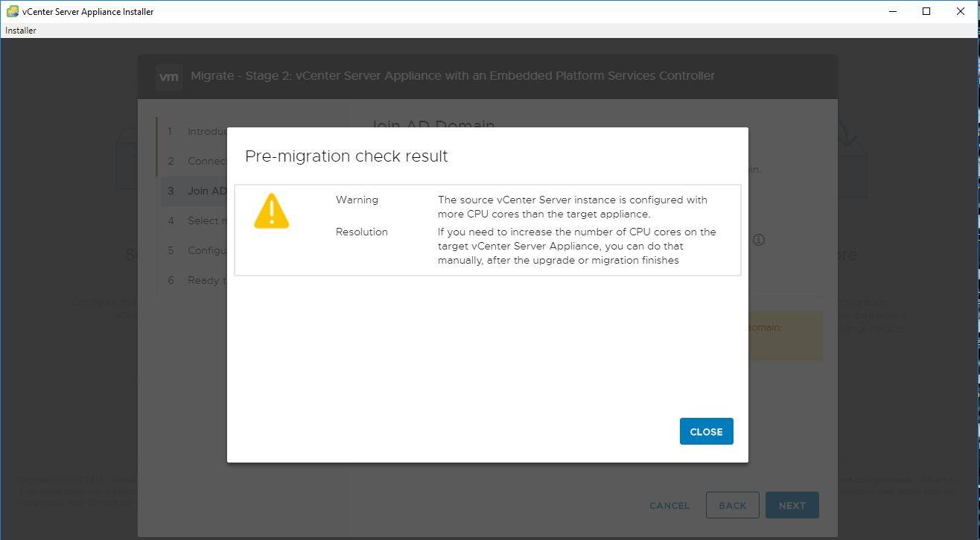The image size is (980, 540).
Task: Select step 2 Connect in the sidebar
Action: [x=197, y=162]
